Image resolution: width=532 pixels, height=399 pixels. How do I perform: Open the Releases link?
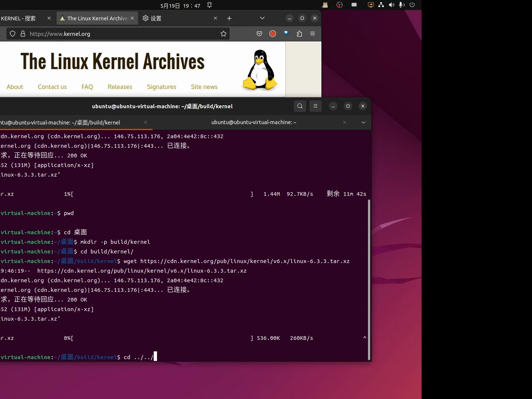point(120,87)
